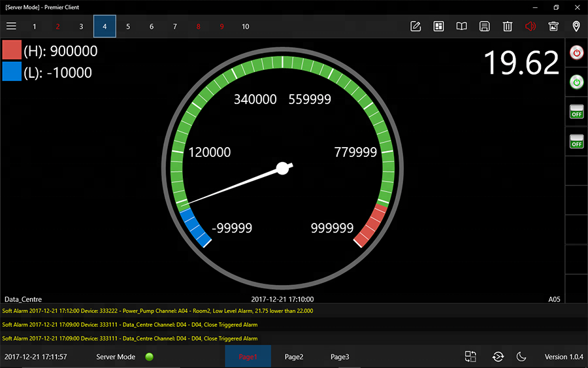Open the book log icon
The height and width of the screenshot is (368, 588).
click(x=461, y=26)
